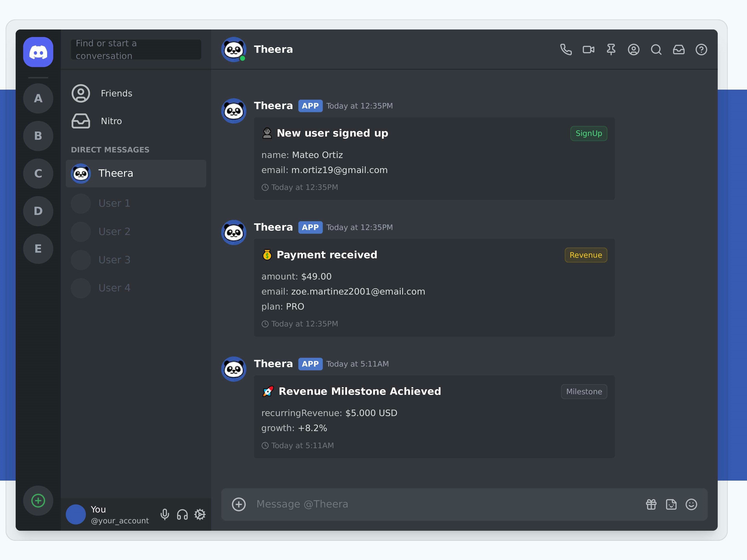
Task: Click the attachment plus in message box
Action: [x=239, y=504]
